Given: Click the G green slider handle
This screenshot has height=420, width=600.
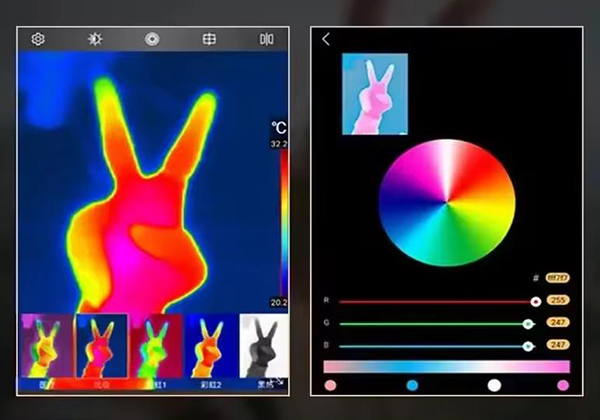Looking at the screenshot, I should pyautogui.click(x=528, y=324).
